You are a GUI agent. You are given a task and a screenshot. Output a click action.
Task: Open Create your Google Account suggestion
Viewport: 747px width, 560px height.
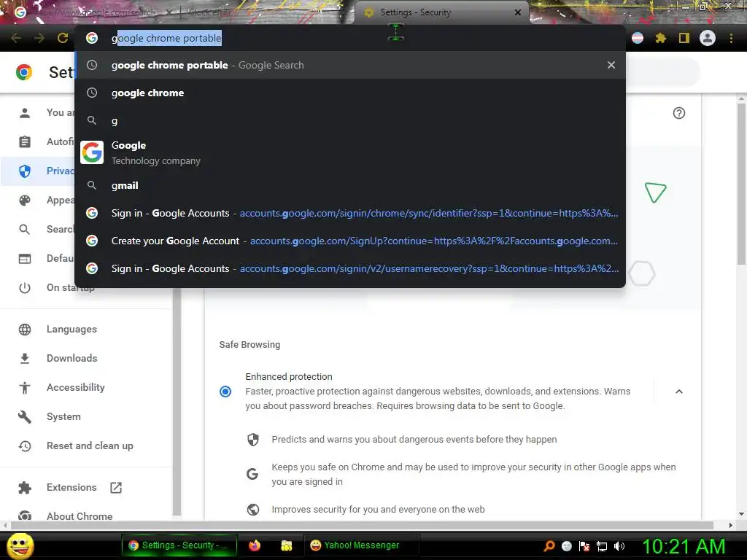[x=350, y=241]
